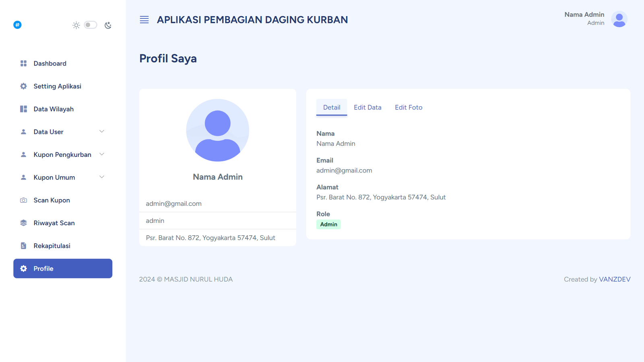Image resolution: width=644 pixels, height=362 pixels.
Task: Click the large profile picture
Action: click(217, 130)
